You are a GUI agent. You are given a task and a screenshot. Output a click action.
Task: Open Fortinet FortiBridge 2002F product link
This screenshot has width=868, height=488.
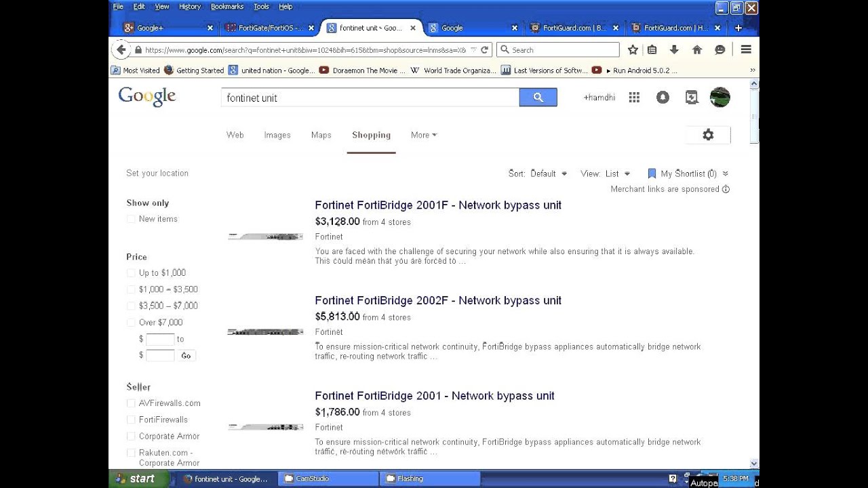point(438,300)
